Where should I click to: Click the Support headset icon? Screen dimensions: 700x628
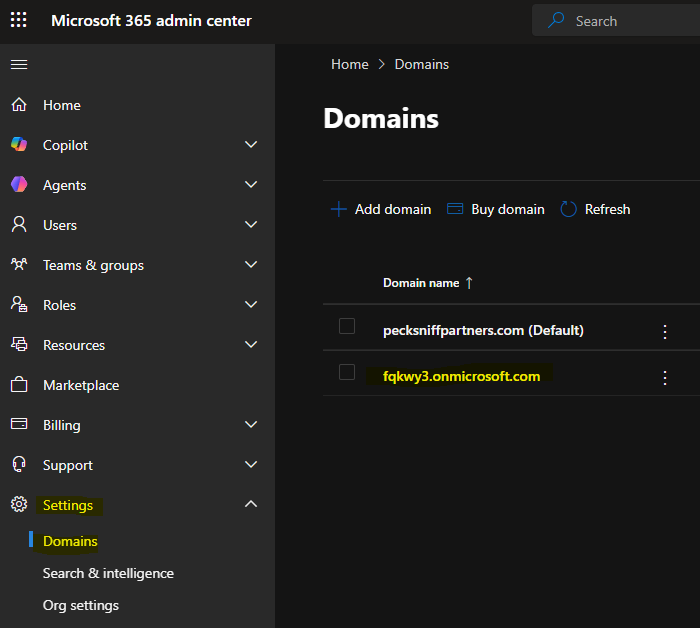[19, 464]
